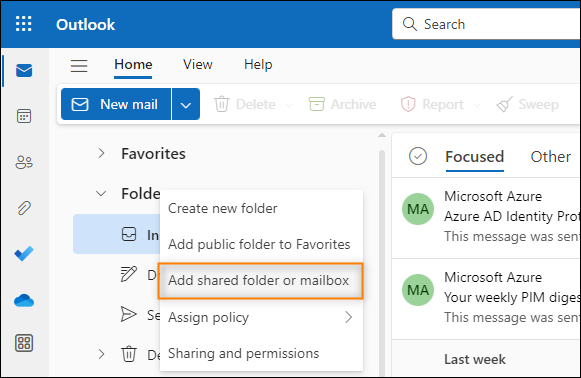Image resolution: width=581 pixels, height=378 pixels.
Task: Click the Sweep broom button
Action: coord(528,104)
